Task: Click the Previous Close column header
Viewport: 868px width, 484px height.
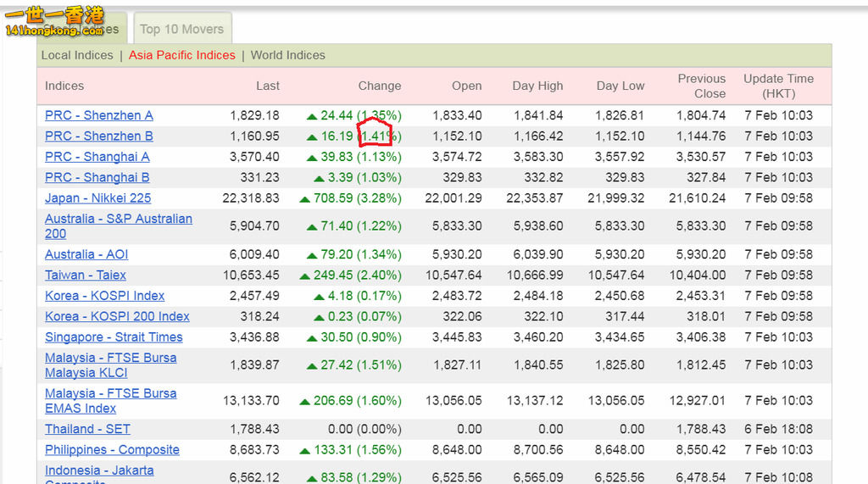Action: [701, 86]
